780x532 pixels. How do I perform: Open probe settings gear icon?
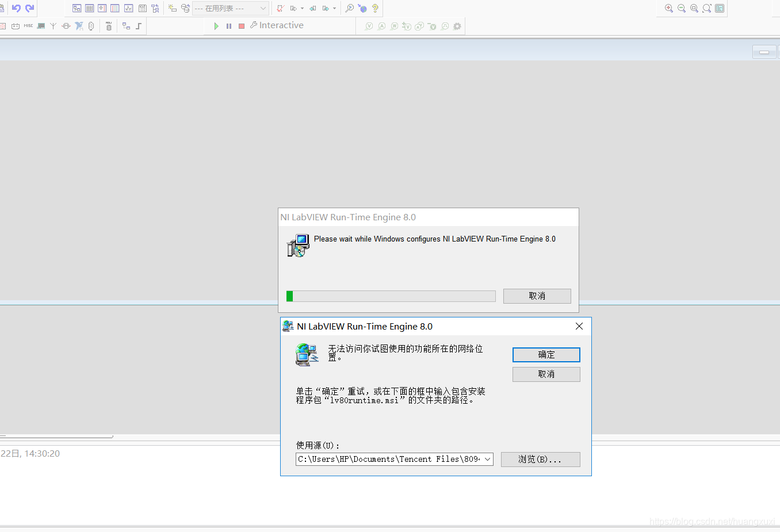[457, 26]
